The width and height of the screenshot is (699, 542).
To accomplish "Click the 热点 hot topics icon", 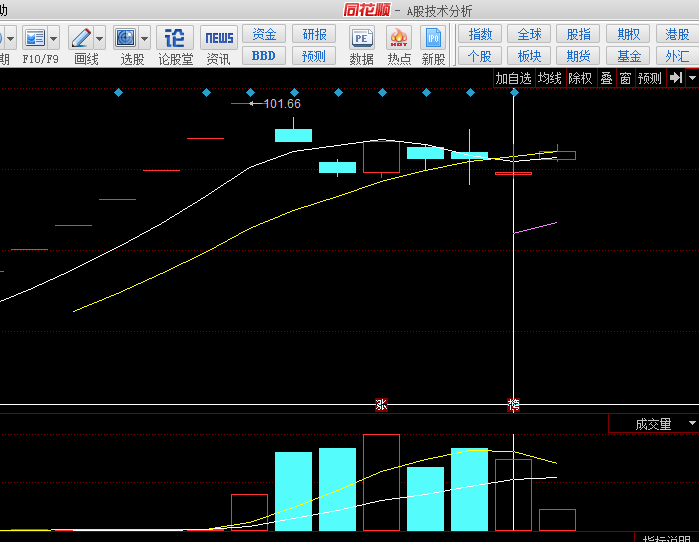I will tap(398, 39).
